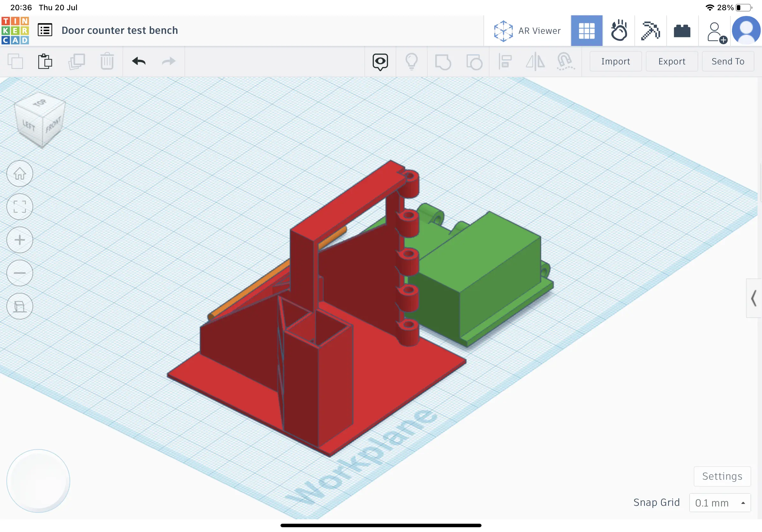Image resolution: width=762 pixels, height=532 pixels.
Task: Expand the right side shapes panel
Action: pyautogui.click(x=753, y=299)
